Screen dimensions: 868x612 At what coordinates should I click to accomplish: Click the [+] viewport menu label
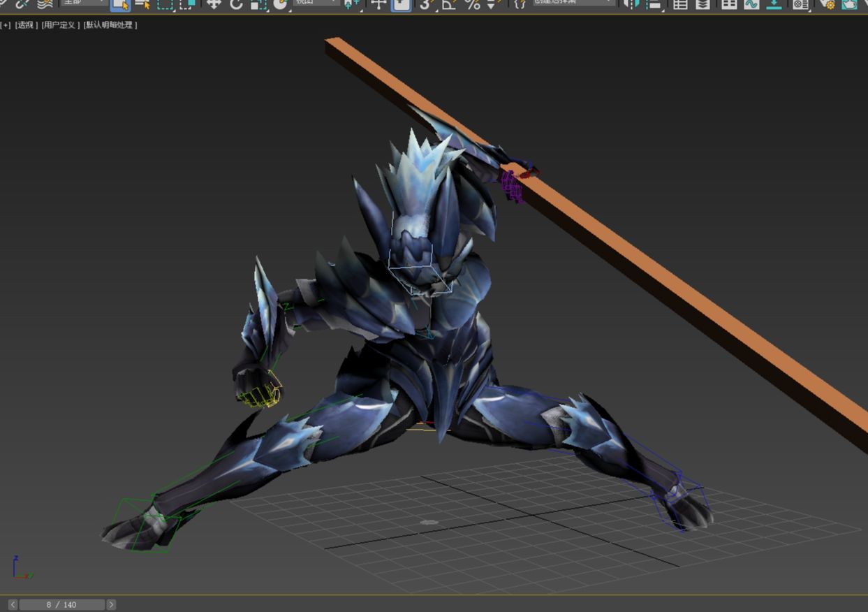tap(6, 25)
